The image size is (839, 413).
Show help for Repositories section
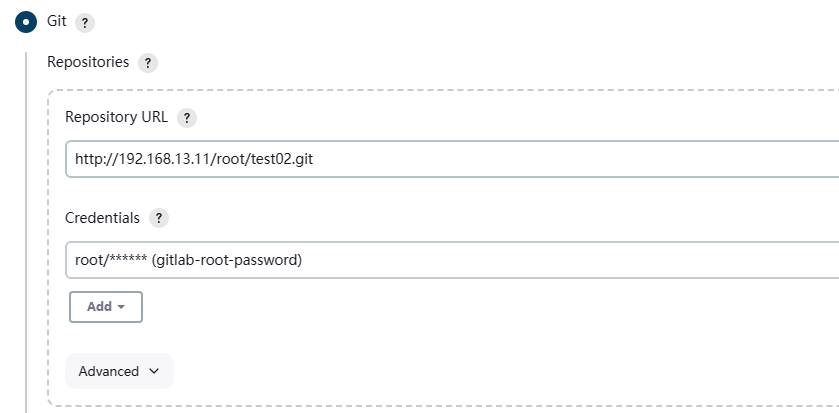coord(147,63)
